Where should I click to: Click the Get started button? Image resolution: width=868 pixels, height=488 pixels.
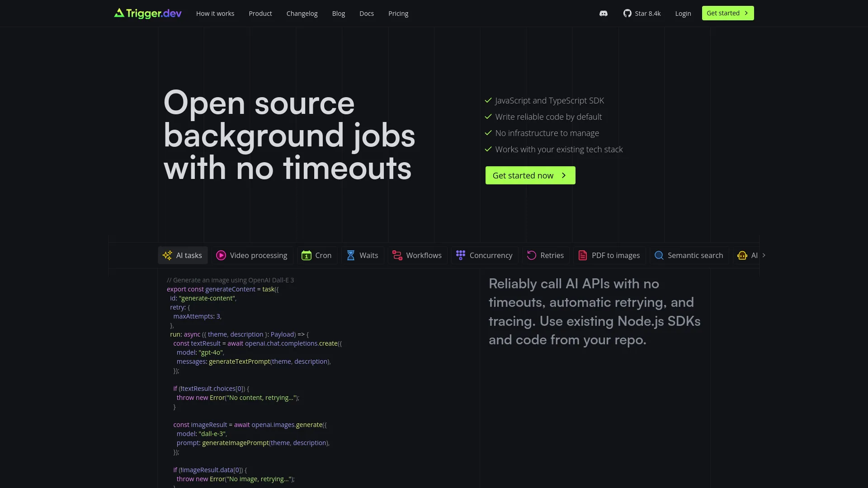click(x=727, y=13)
